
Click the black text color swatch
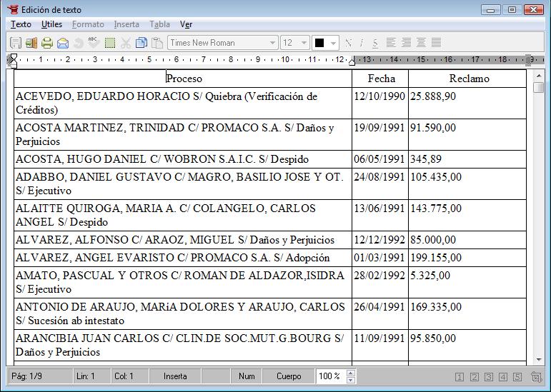pyautogui.click(x=319, y=43)
